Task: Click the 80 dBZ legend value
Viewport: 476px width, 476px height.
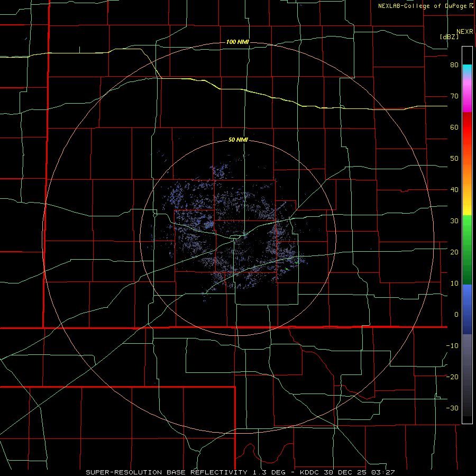Action: pos(454,65)
